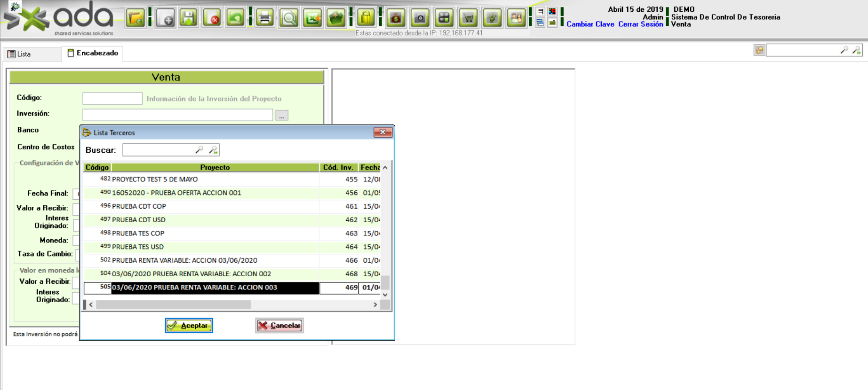Click the users group toolbar icon
Screen dimensions: 868x390
click(x=516, y=18)
